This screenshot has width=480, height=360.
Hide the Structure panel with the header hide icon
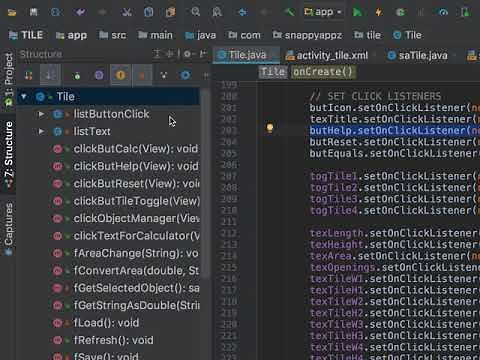click(203, 54)
